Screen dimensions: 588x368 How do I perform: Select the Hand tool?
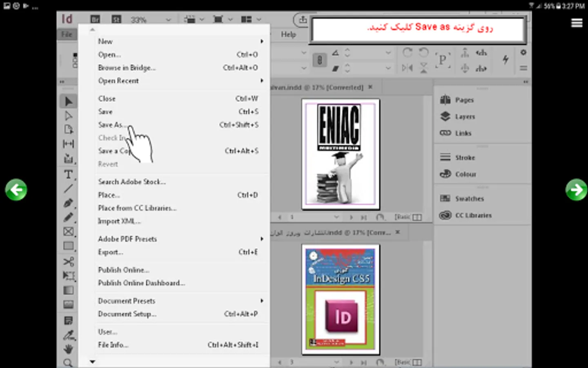tap(68, 349)
